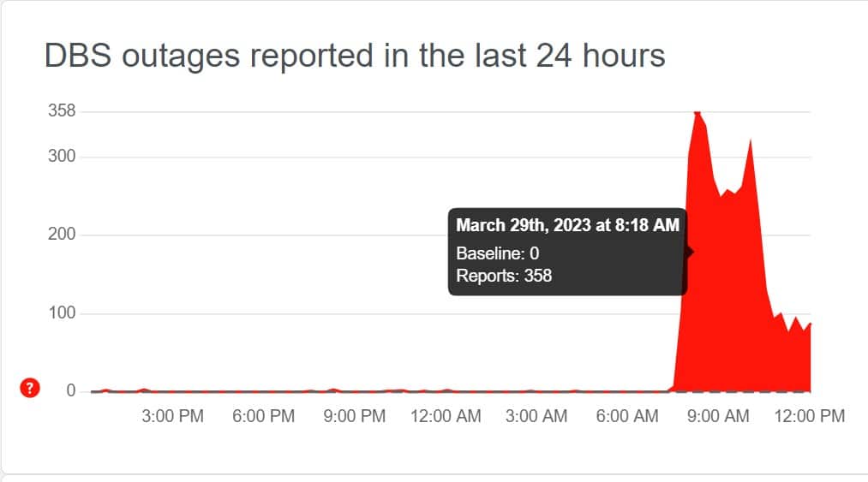This screenshot has width=868, height=482.
Task: Click the second red peak near 11 AM
Action: 750,143
